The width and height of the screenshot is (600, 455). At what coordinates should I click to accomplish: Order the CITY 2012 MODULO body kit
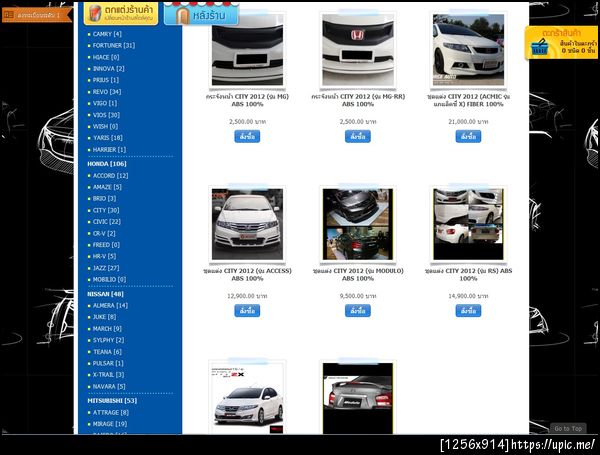coord(358,311)
